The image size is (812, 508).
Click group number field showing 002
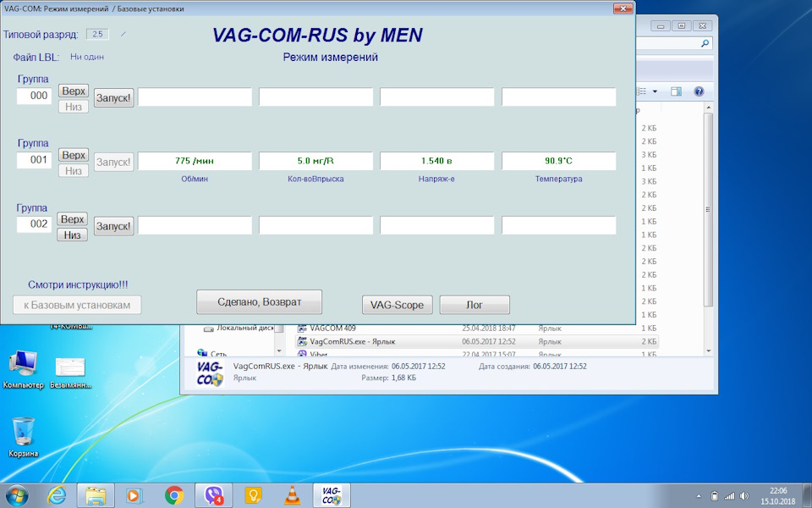pyautogui.click(x=34, y=224)
